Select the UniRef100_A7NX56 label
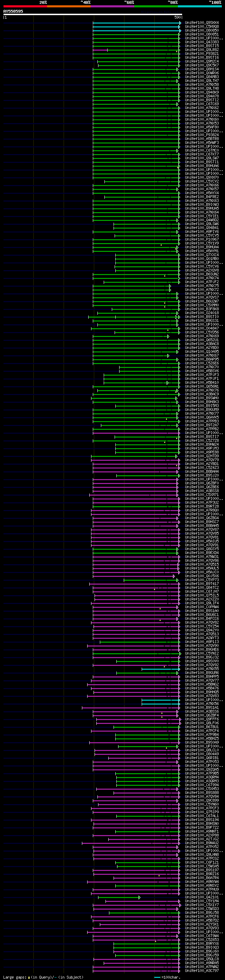The width and height of the screenshot is (225, 980). point(202,704)
